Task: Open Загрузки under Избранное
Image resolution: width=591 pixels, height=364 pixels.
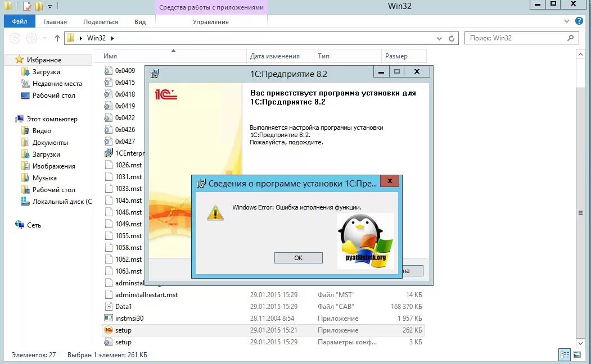Action: pyautogui.click(x=46, y=72)
